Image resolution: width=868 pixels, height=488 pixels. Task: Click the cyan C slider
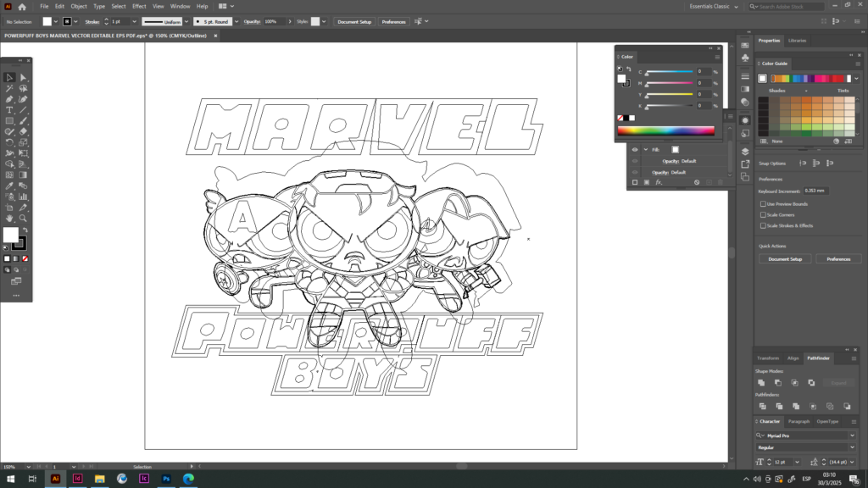point(670,72)
